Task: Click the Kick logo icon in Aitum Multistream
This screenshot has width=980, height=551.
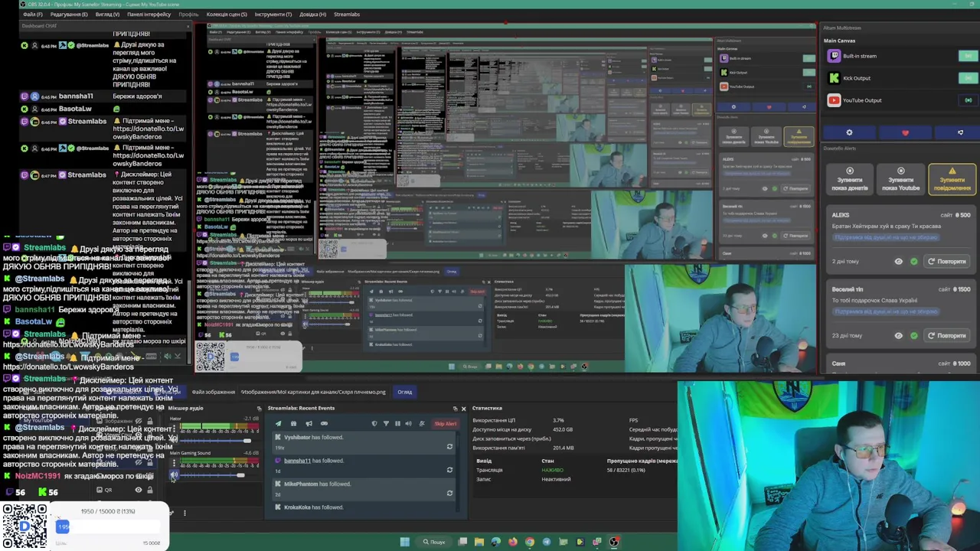Action: (x=834, y=78)
